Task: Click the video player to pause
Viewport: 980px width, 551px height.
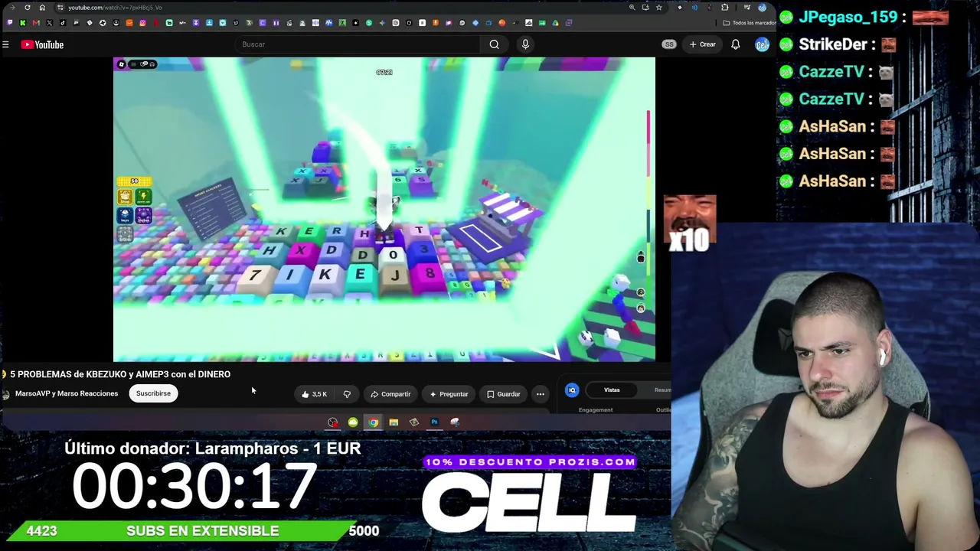Action: (x=384, y=209)
